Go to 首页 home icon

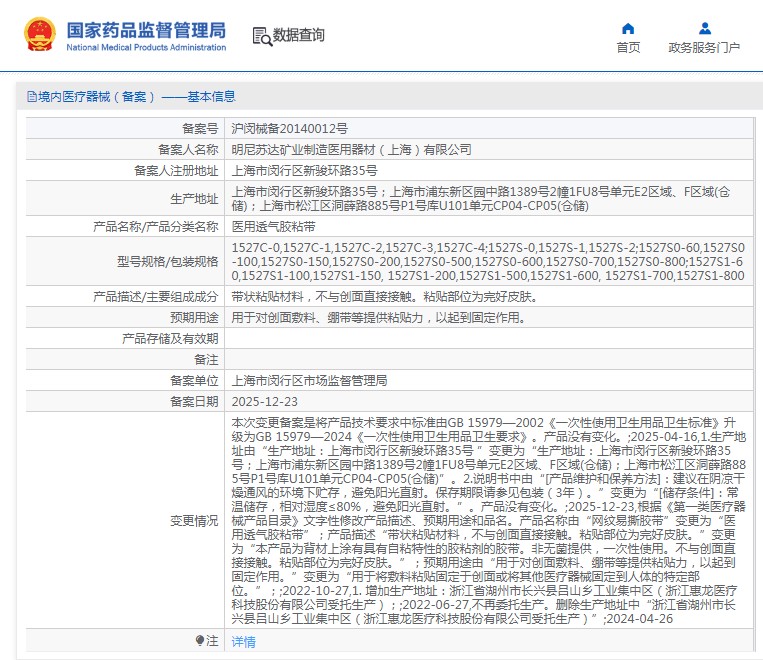pyautogui.click(x=628, y=29)
